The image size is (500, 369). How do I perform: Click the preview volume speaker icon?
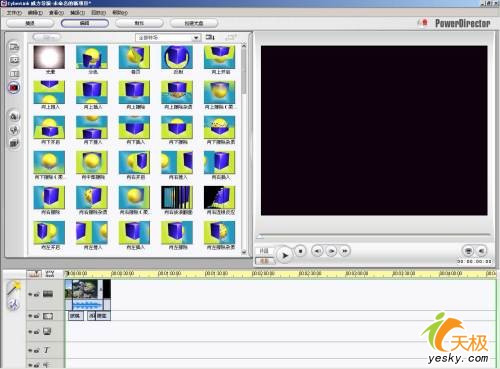(482, 251)
